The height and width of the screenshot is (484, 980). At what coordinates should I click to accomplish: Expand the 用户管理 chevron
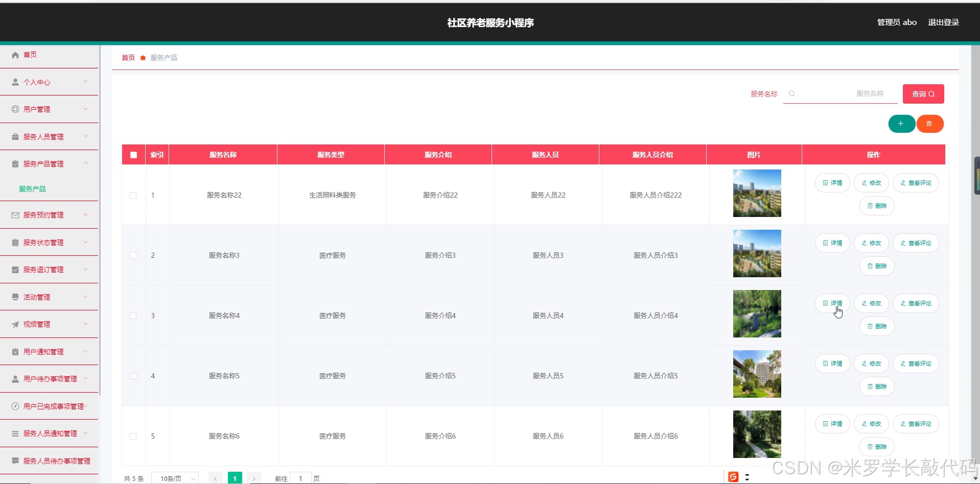(85, 109)
